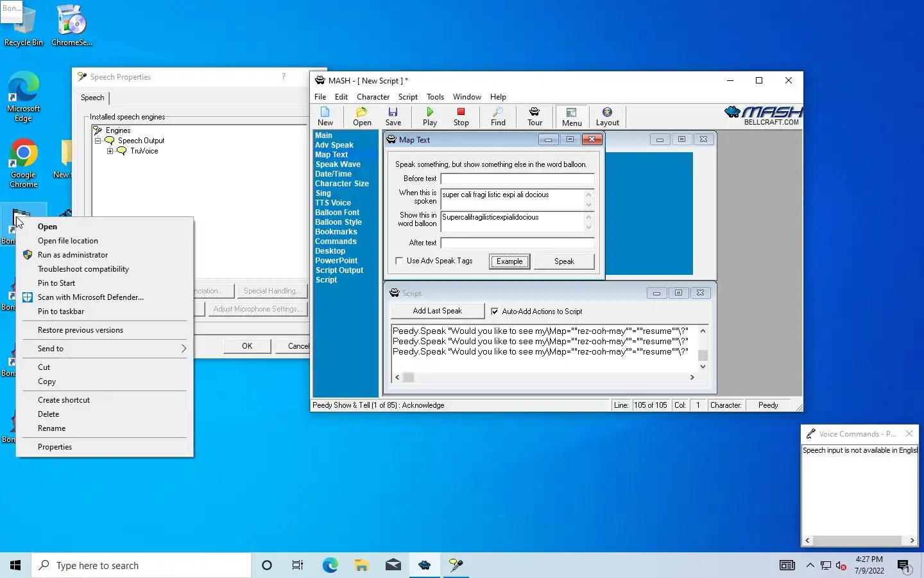
Task: Open Mail app from the taskbar
Action: click(x=393, y=565)
